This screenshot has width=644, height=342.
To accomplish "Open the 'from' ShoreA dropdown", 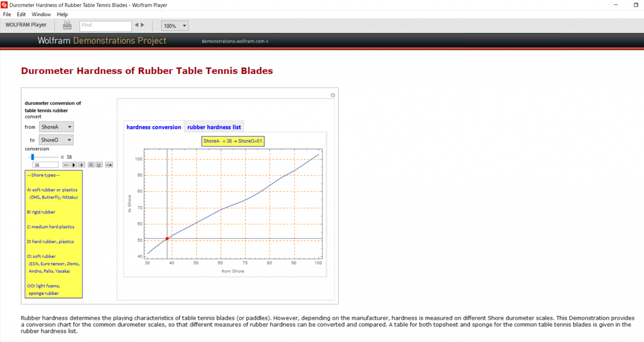I will tap(56, 127).
